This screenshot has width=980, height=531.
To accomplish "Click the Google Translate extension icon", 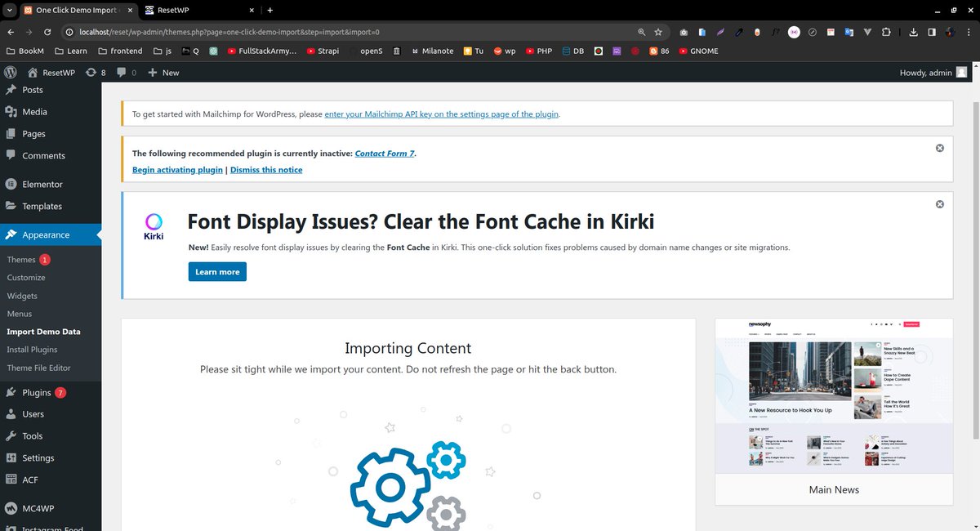I will pos(849,32).
